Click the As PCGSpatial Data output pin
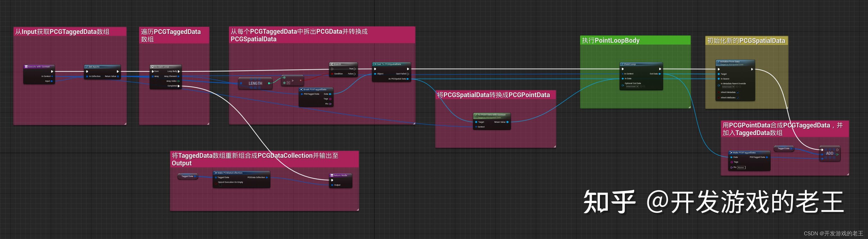Screen dimensions: 868x239 pyautogui.click(x=408, y=79)
